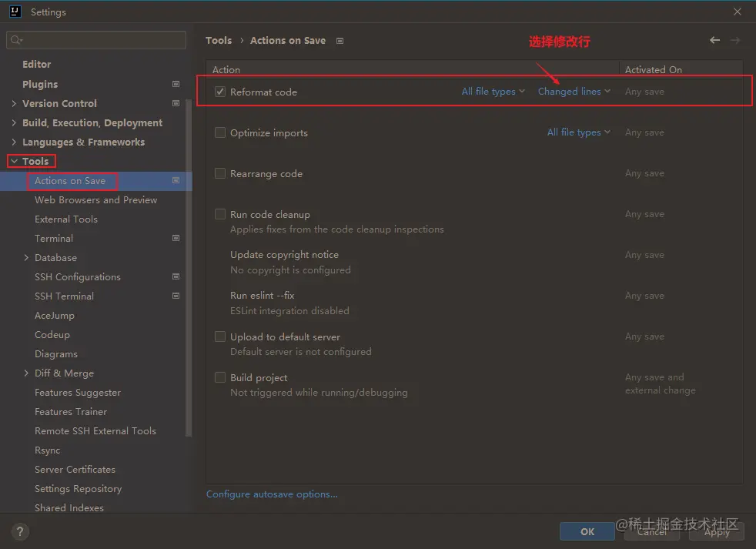
Task: Click the Update copyright notice action
Action: [285, 255]
